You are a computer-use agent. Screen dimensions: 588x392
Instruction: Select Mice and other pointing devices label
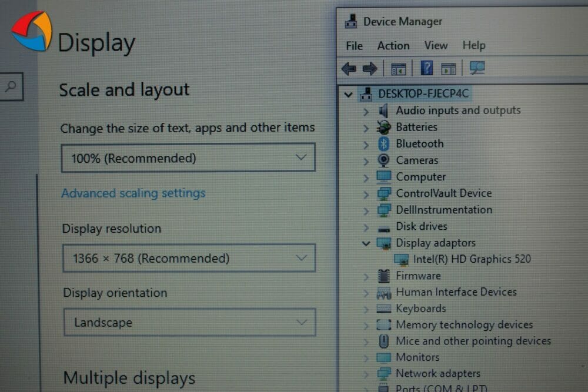point(473,341)
